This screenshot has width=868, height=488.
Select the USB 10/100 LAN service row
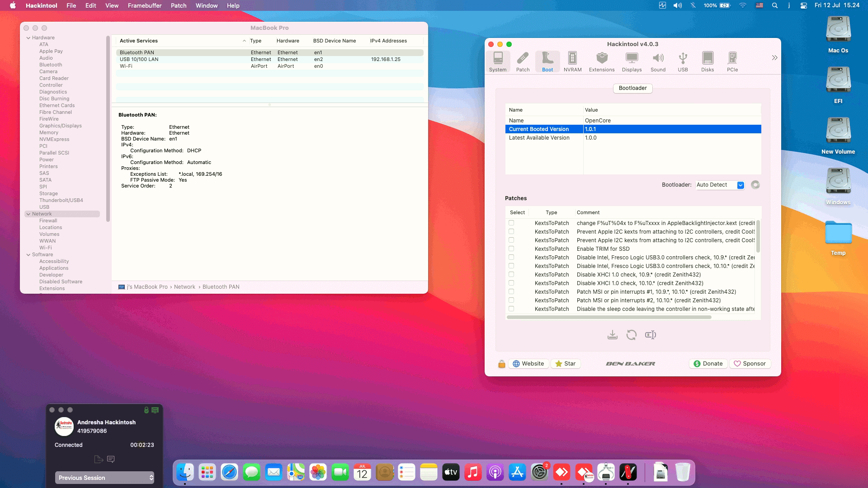tap(269, 59)
